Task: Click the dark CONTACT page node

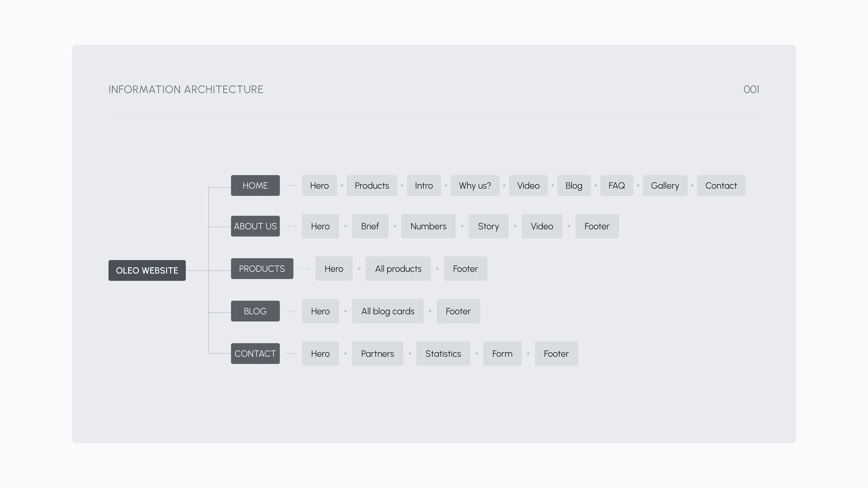Action: click(x=255, y=354)
